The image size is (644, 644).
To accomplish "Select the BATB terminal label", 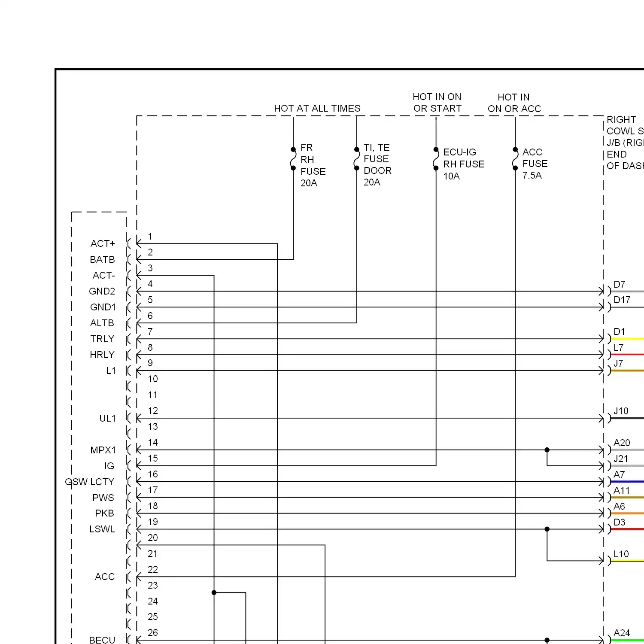I will [x=102, y=259].
